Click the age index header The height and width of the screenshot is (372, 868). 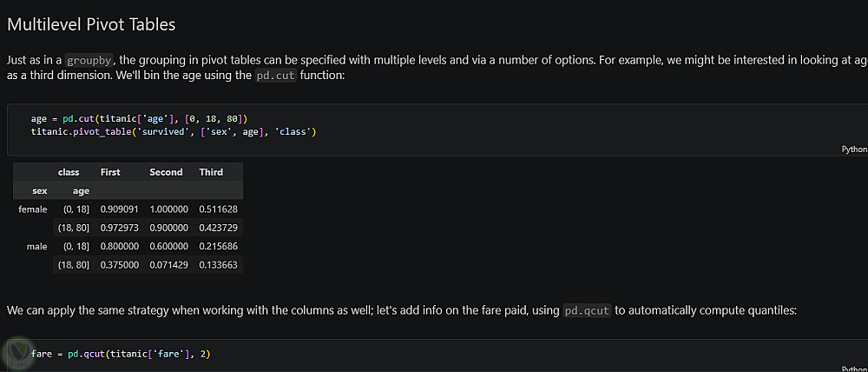click(81, 190)
